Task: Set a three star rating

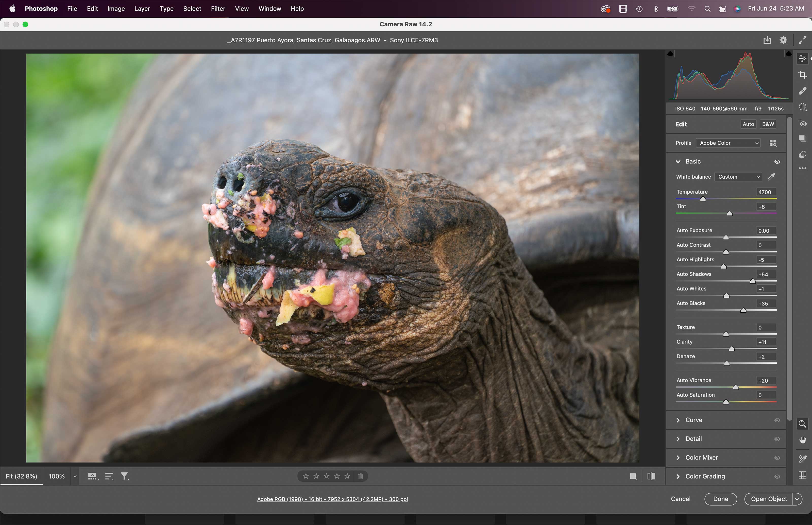Action: pyautogui.click(x=327, y=476)
